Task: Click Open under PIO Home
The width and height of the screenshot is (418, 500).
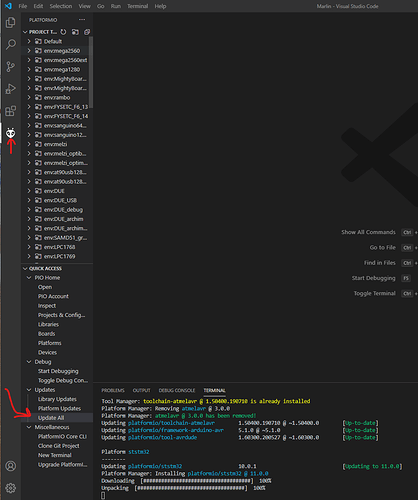Action: click(x=45, y=287)
